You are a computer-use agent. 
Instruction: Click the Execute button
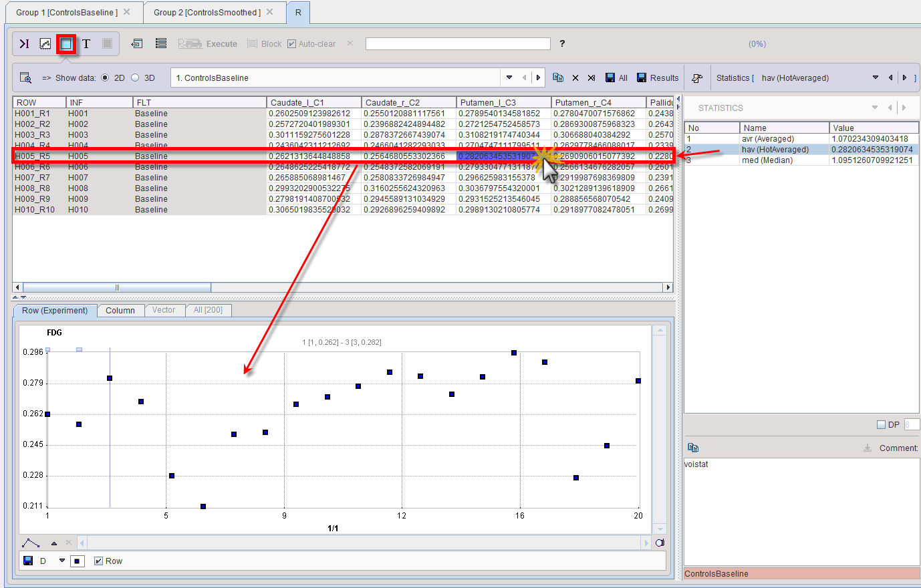click(207, 43)
